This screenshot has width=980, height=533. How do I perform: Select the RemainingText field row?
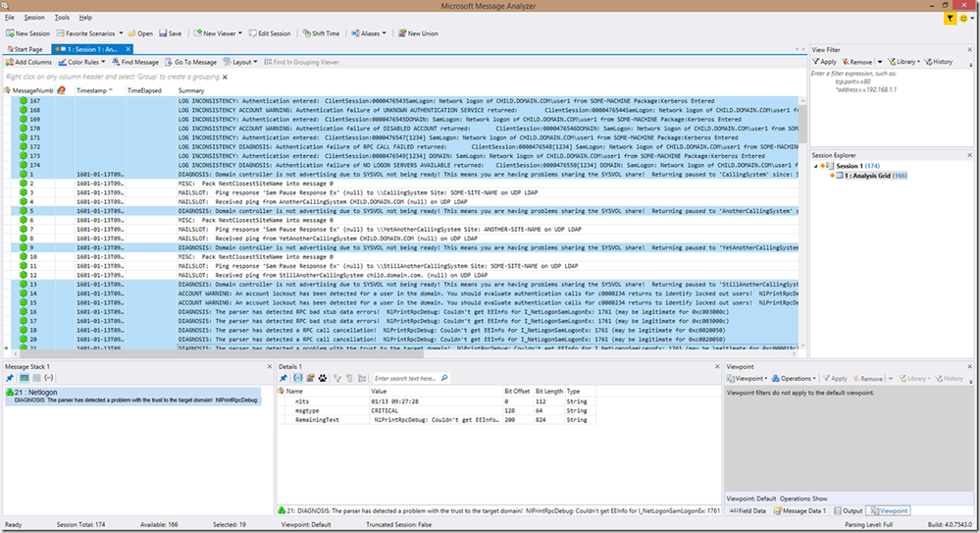click(x=437, y=420)
